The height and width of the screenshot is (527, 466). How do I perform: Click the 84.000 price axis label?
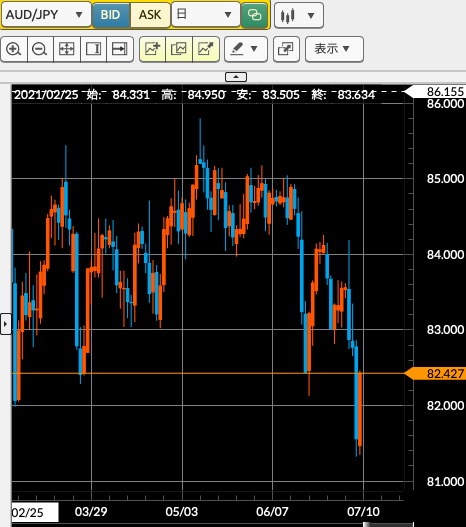tap(445, 255)
